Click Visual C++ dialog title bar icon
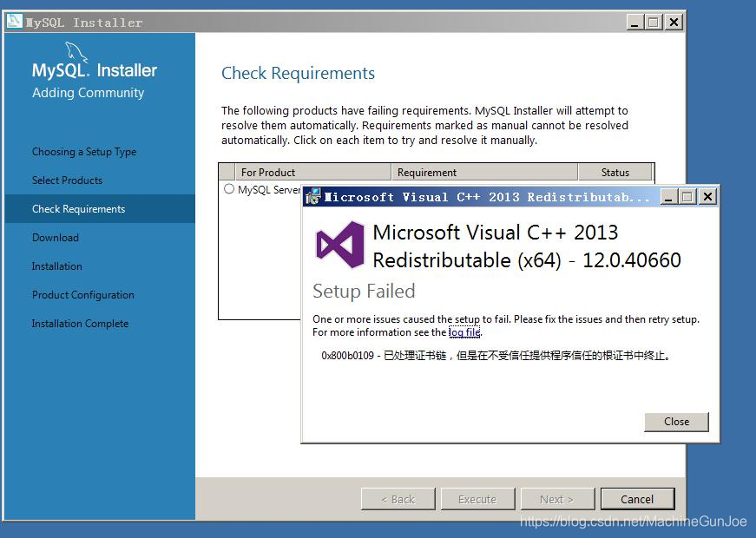 [x=313, y=197]
